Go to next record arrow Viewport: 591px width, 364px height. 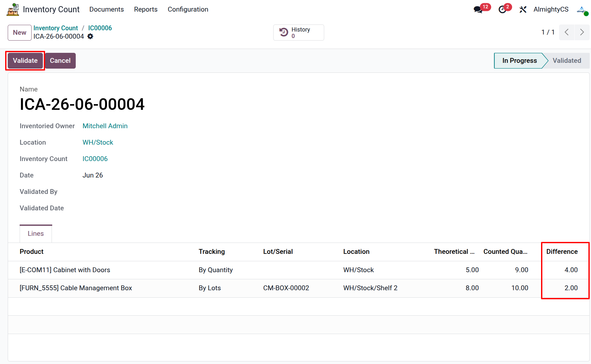(582, 32)
